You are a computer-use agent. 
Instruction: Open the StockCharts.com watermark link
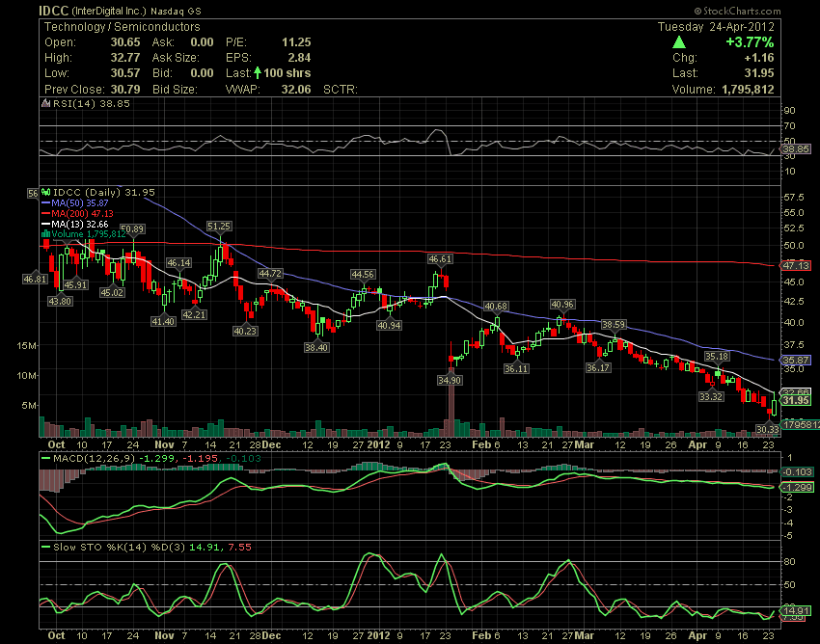click(737, 11)
